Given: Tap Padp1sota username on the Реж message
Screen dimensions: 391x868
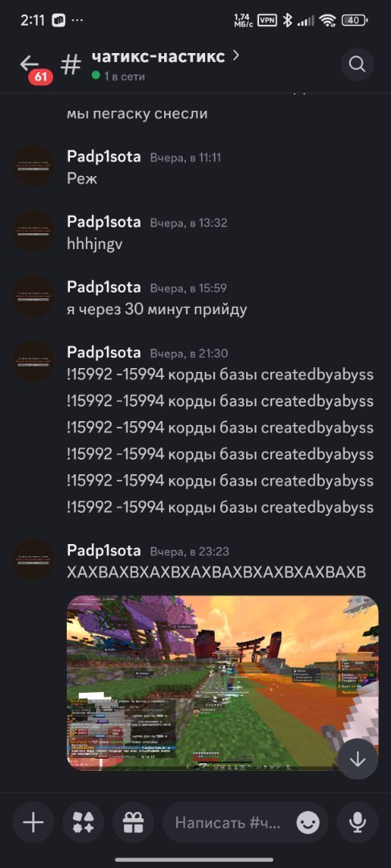Looking at the screenshot, I should coord(104,158).
